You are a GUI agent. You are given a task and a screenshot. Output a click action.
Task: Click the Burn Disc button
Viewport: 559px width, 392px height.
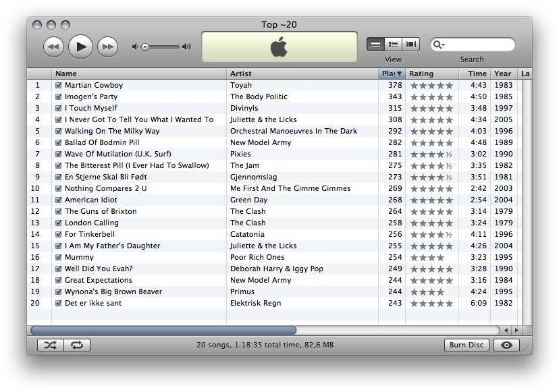pos(467,345)
